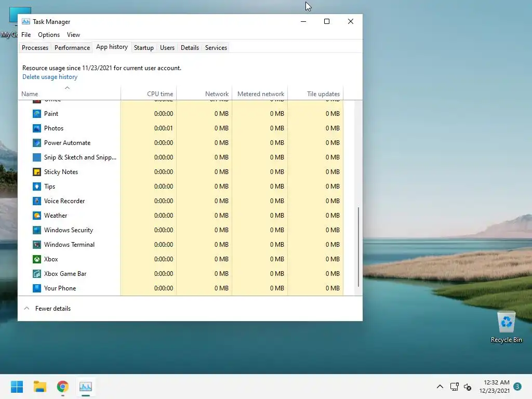Click the app list vertical scrollbar thumb
Viewport: 532px width, 399px height.
[x=358, y=247]
